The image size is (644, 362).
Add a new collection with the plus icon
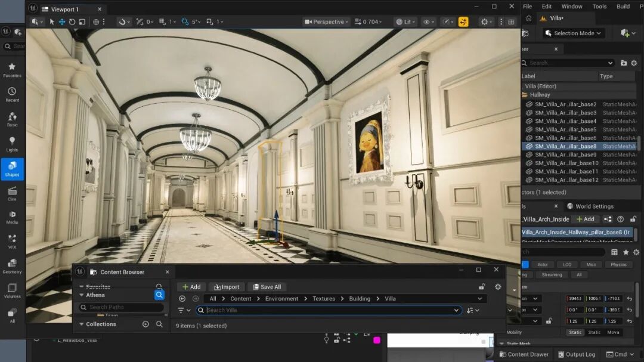(x=145, y=324)
